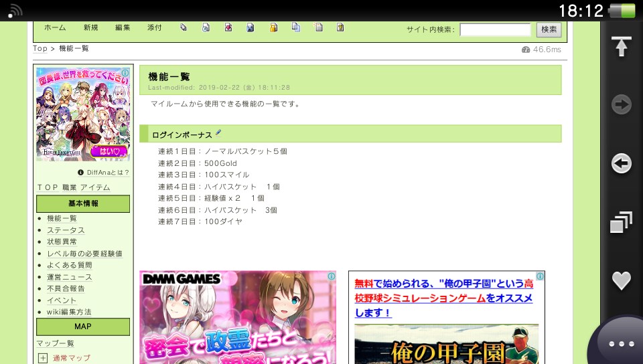643x364 pixels.
Task: Click the yellow padlock toolbar icon
Action: [273, 28]
